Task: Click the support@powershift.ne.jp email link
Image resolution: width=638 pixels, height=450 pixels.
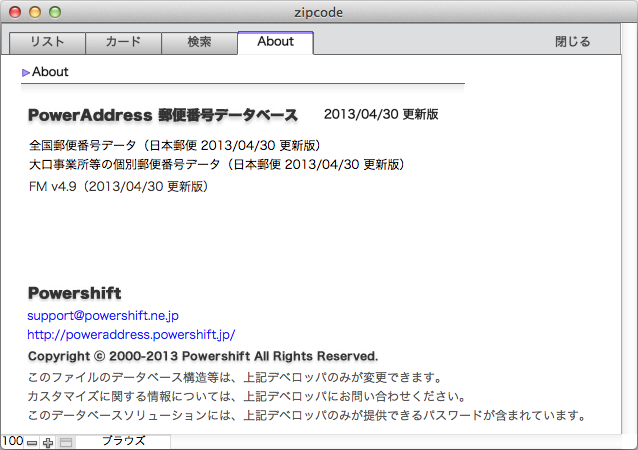Action: 103,315
